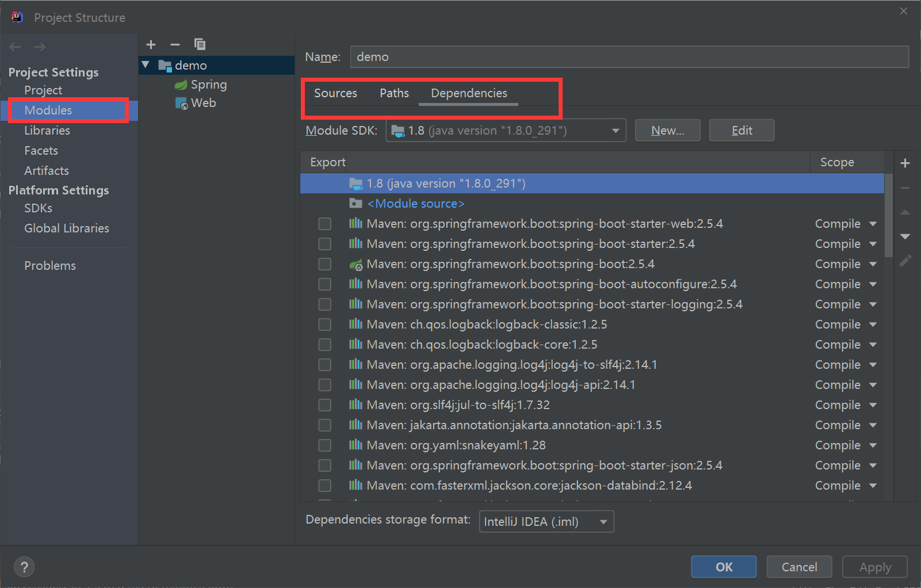This screenshot has height=588, width=921.
Task: Add dependency with right-side plus icon
Action: click(905, 163)
